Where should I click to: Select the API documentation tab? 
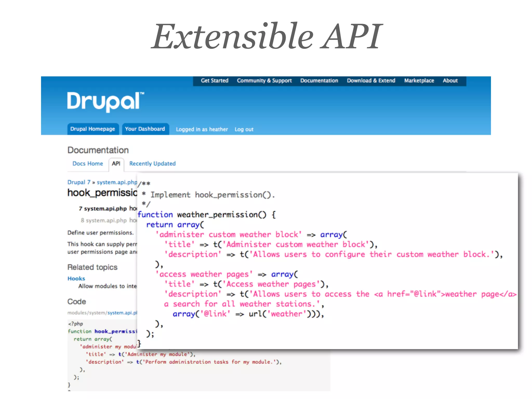click(116, 164)
